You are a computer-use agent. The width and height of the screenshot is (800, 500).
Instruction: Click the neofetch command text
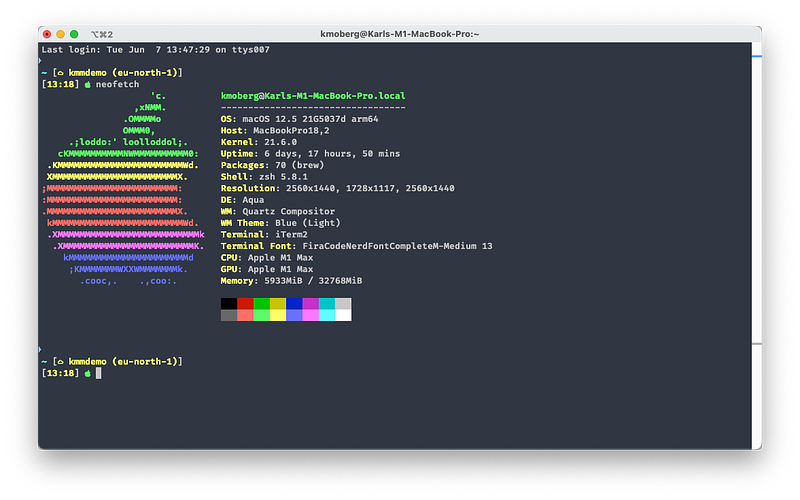coord(117,84)
